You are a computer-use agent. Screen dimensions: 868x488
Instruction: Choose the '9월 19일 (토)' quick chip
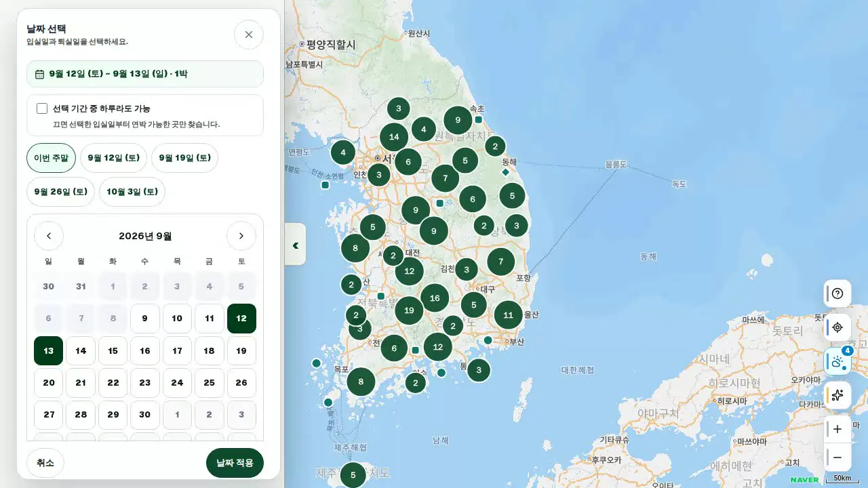click(x=184, y=158)
